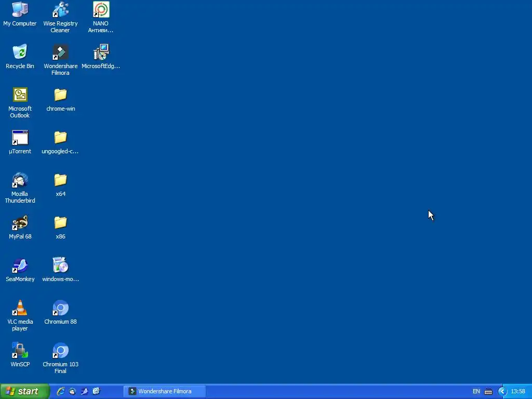Select the x86 folder
This screenshot has width=532, height=399.
coord(60,228)
